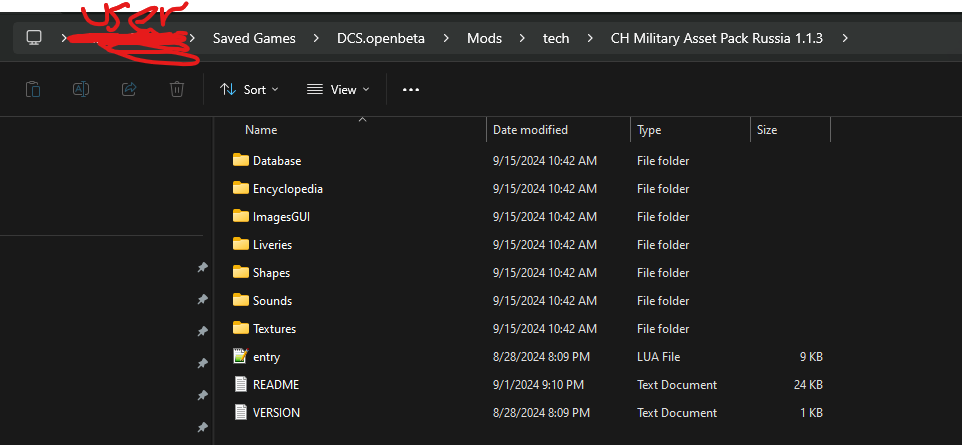Select the VERSION file name

tap(276, 413)
